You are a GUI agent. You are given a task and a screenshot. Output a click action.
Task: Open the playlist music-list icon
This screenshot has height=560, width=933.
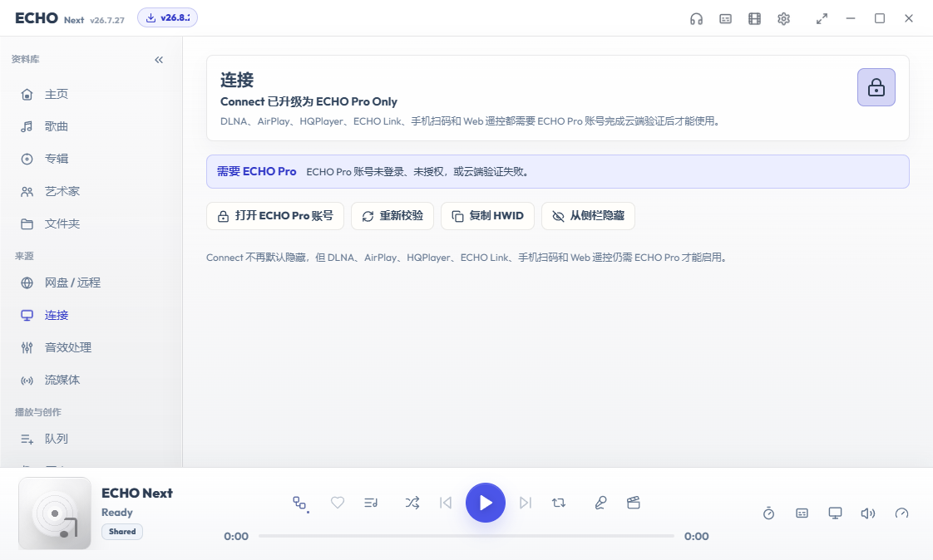click(371, 503)
